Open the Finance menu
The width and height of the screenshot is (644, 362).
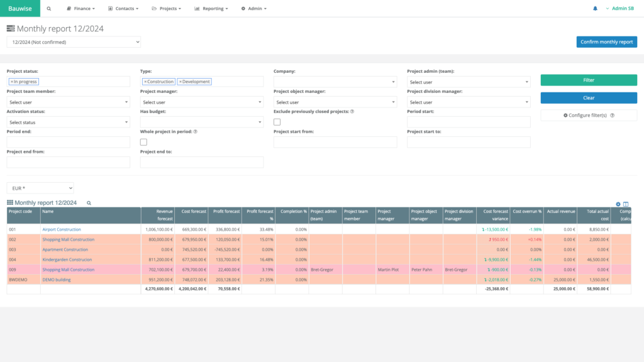80,9
